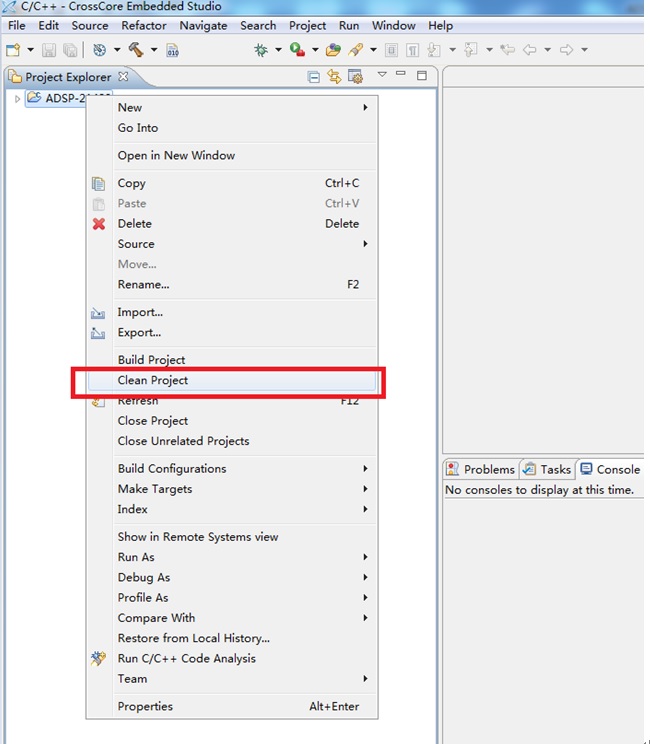Click Export... in context menu
The image size is (650, 744).
tap(232, 333)
